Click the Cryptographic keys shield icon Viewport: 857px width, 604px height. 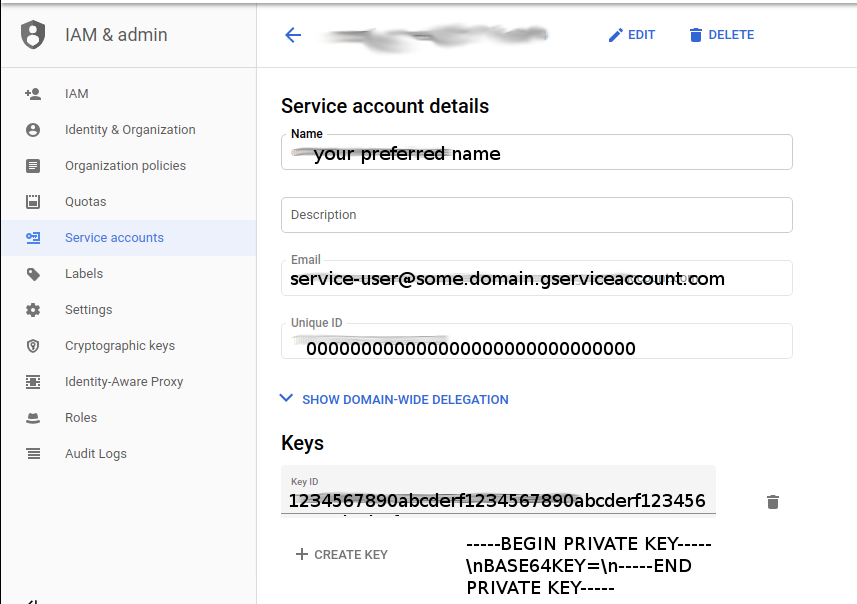(33, 346)
